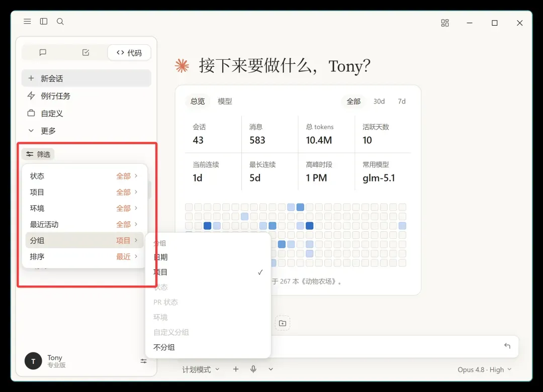Close the application window

tap(520, 23)
